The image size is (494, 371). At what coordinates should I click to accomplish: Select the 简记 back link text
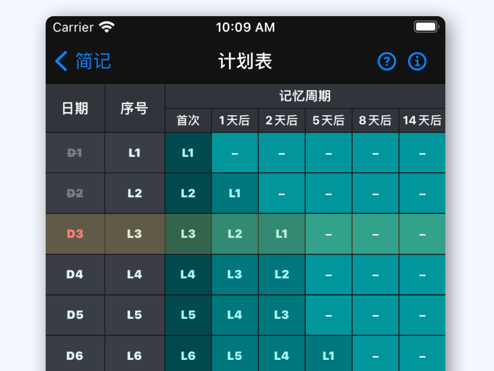93,61
